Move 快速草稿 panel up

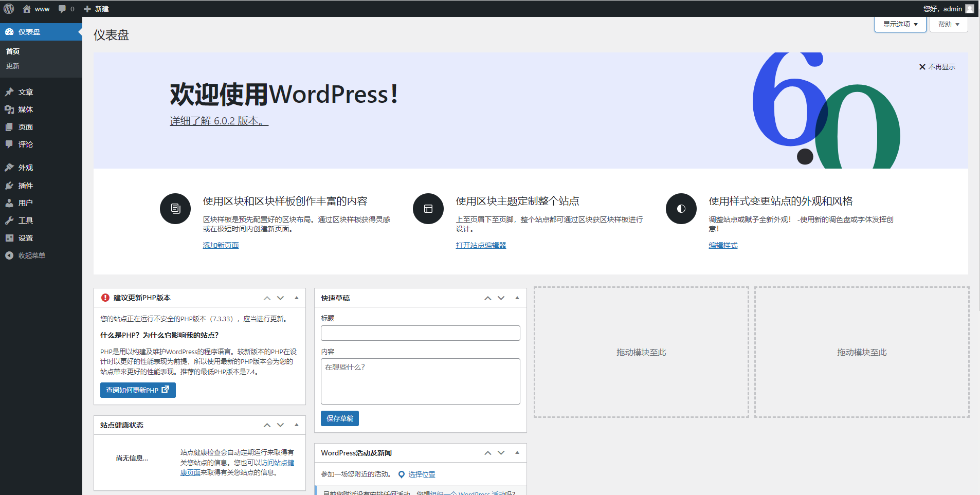(487, 298)
